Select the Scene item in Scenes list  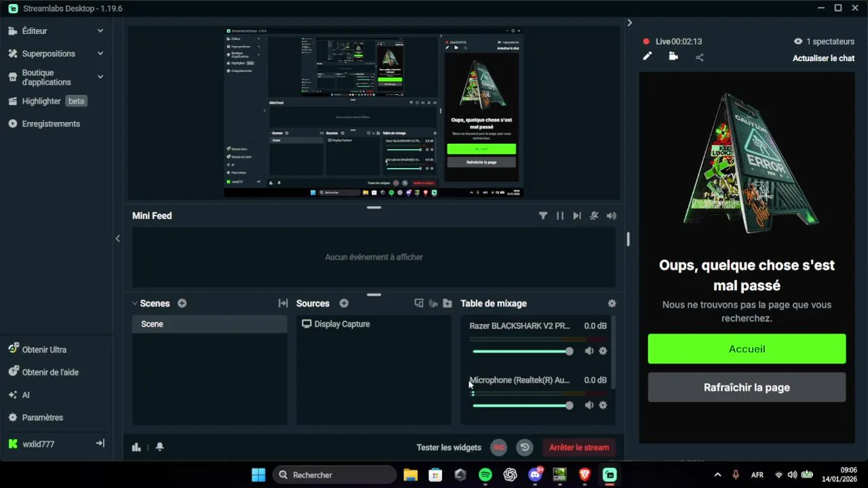pos(210,324)
